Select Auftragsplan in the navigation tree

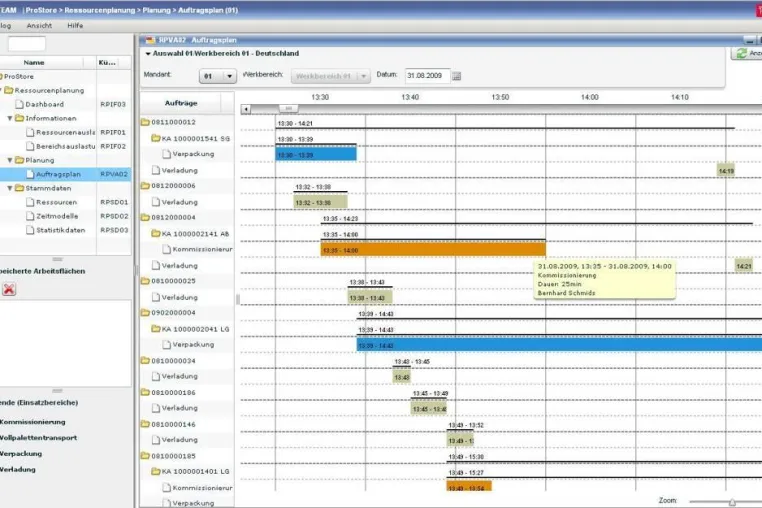[65, 174]
